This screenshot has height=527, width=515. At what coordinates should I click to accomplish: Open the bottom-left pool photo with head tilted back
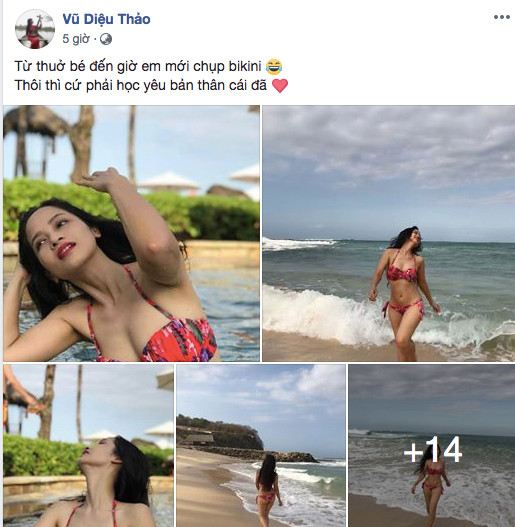pos(88,446)
